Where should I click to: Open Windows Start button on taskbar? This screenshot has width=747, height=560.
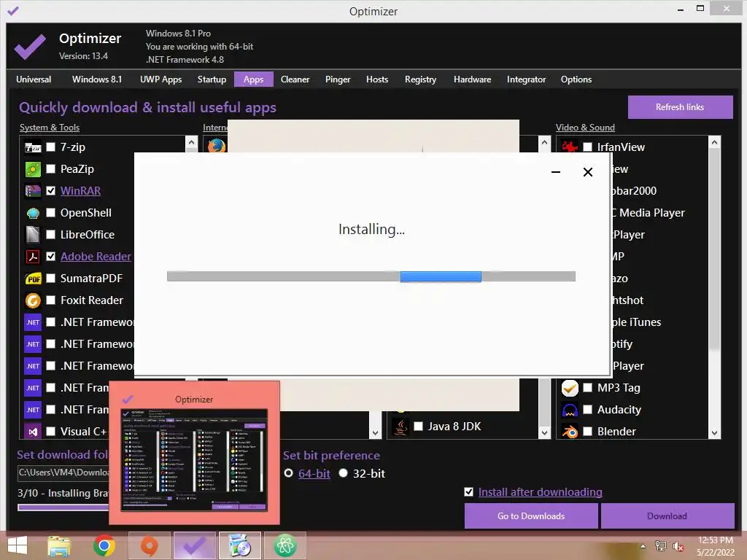pos(18,545)
